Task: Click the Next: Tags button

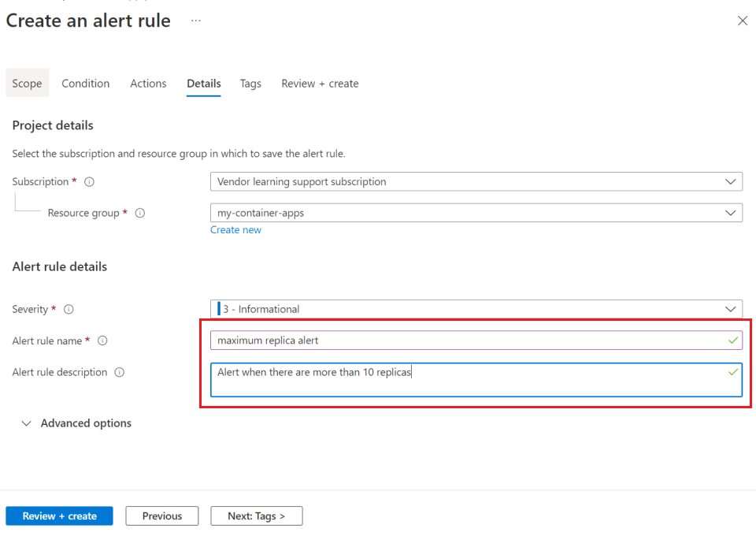Action: (256, 516)
